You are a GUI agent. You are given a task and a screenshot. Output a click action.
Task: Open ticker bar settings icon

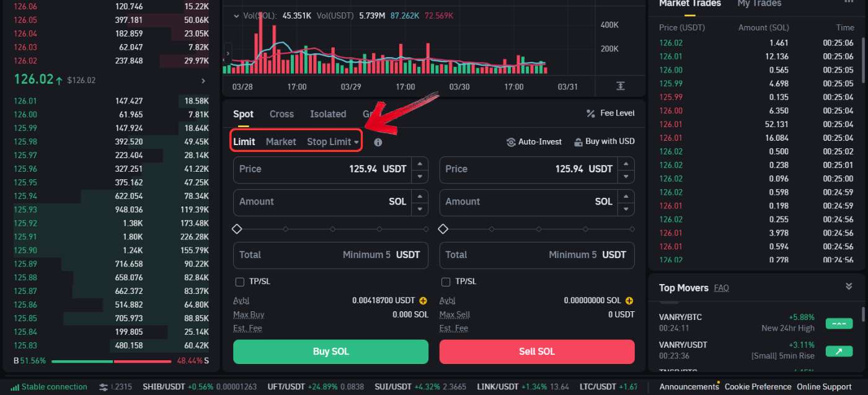[104, 387]
